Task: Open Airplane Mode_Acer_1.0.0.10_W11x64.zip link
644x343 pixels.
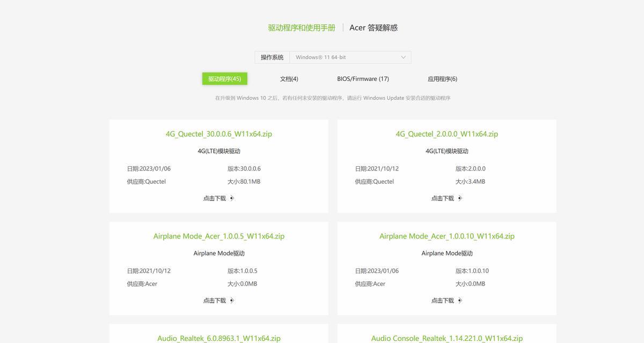Action: click(x=447, y=236)
